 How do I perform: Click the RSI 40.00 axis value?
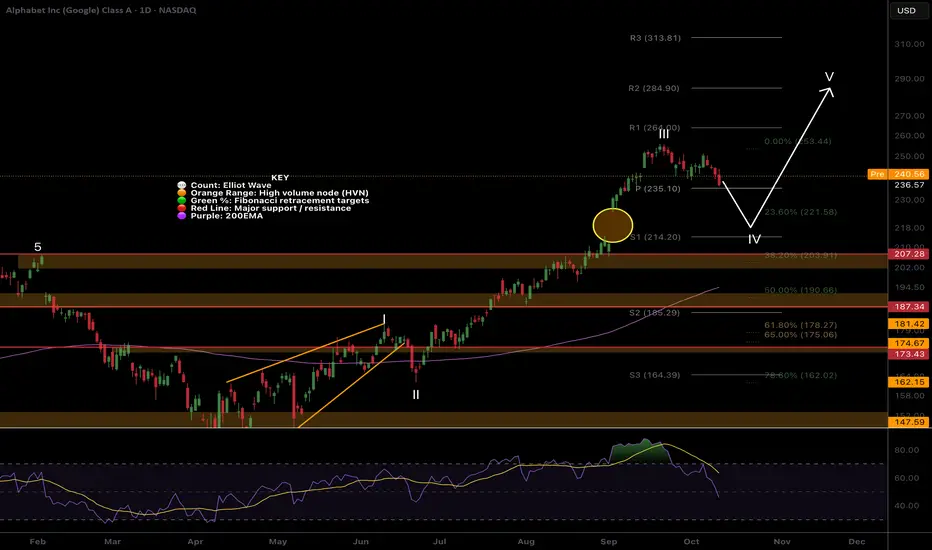(x=906, y=506)
